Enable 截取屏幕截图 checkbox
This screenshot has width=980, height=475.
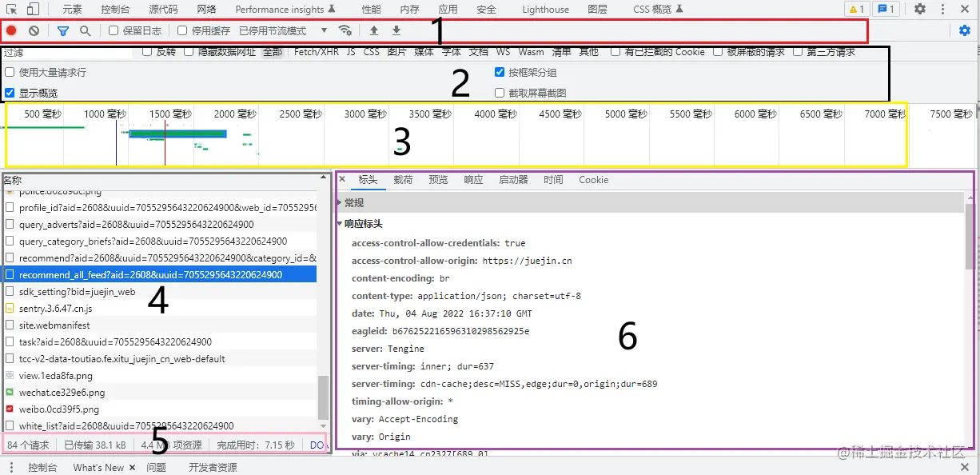coord(500,93)
